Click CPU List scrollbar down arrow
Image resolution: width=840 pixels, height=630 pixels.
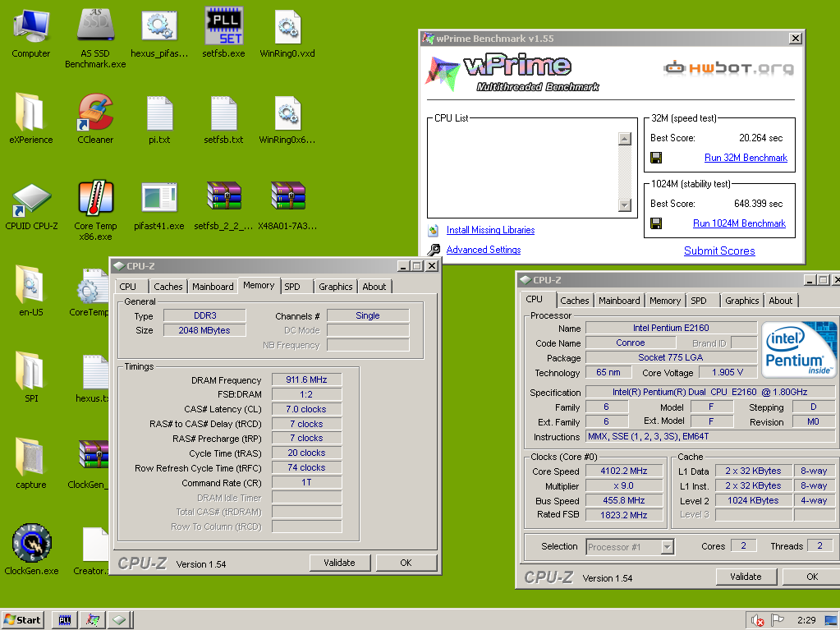click(x=625, y=205)
